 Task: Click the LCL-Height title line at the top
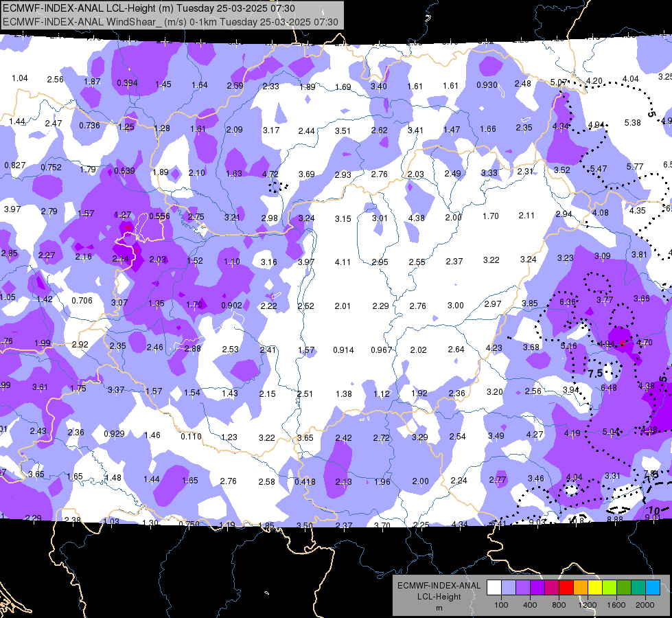tap(149, 8)
